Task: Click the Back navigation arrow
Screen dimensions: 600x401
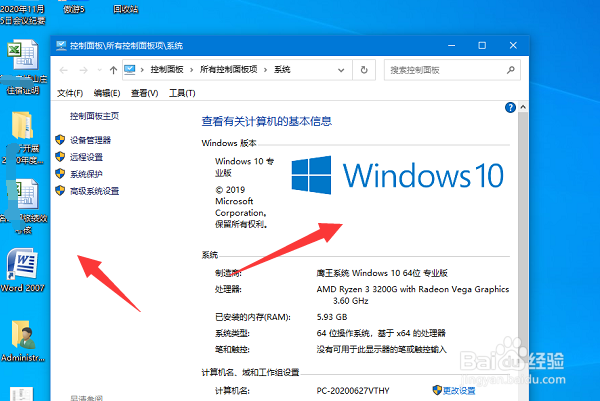Action: click(x=64, y=70)
